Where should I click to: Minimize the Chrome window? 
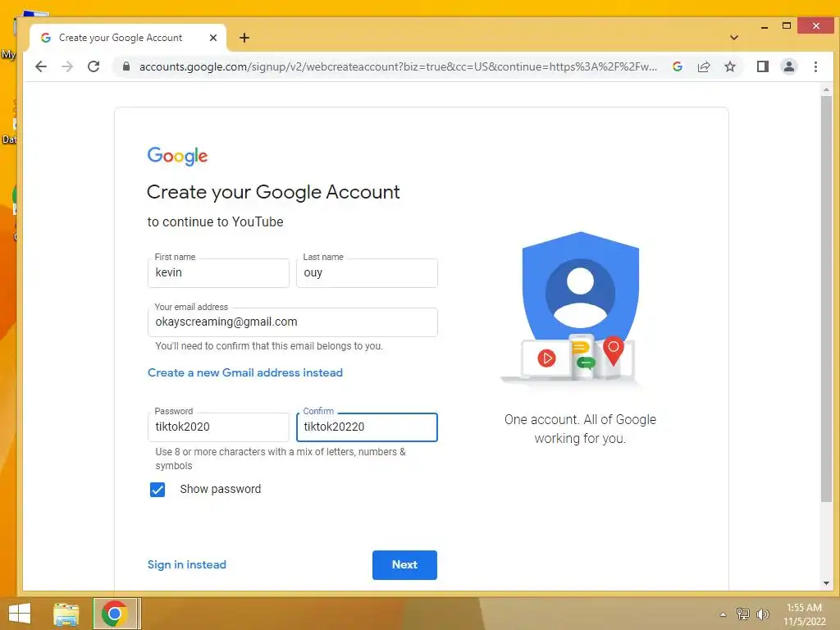point(765,26)
